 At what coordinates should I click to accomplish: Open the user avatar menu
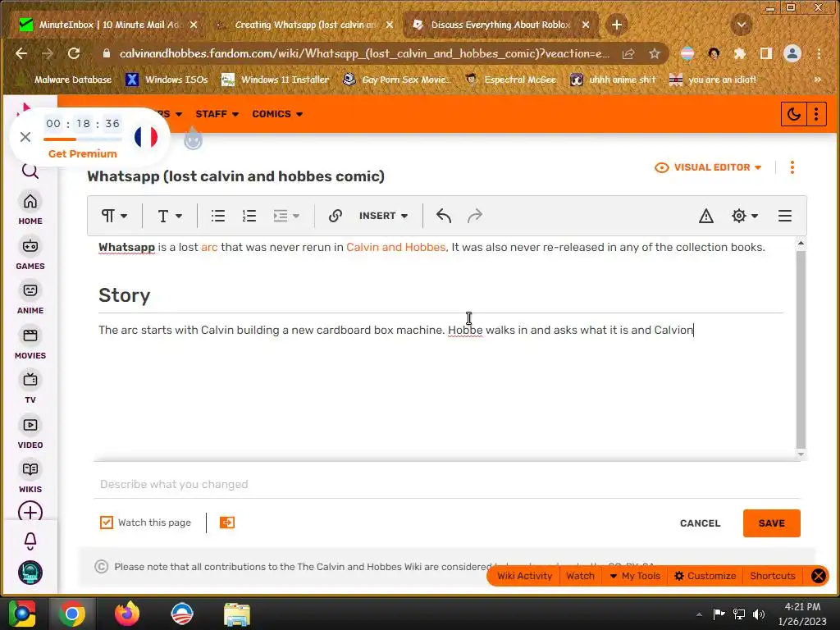tap(30, 573)
